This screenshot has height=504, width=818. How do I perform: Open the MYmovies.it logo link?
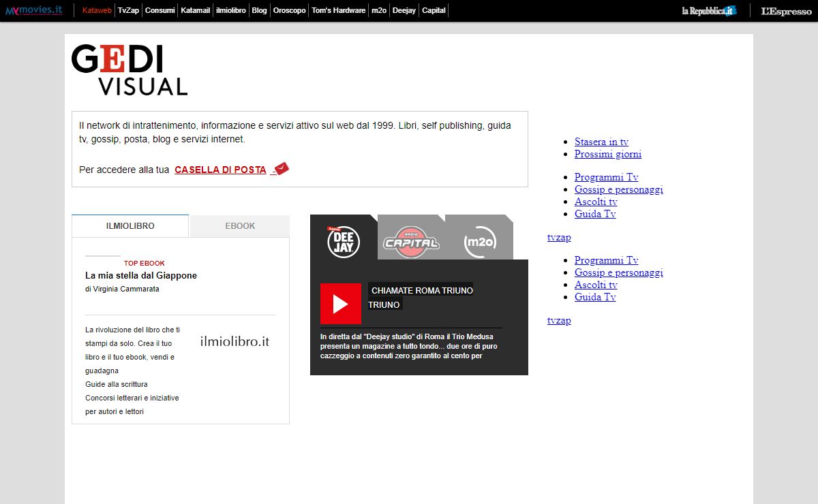[34, 10]
